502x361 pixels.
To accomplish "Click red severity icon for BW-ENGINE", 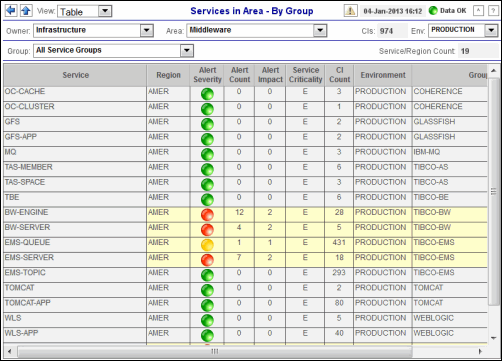I will 207,215.
